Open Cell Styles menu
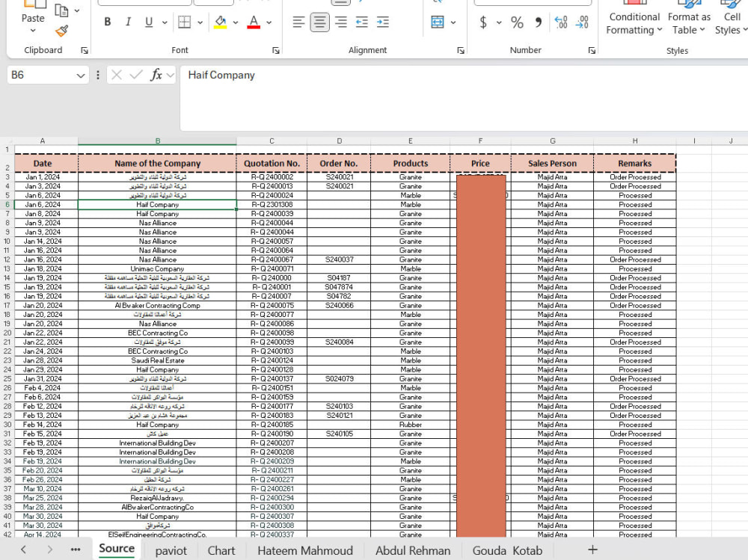 pyautogui.click(x=731, y=23)
